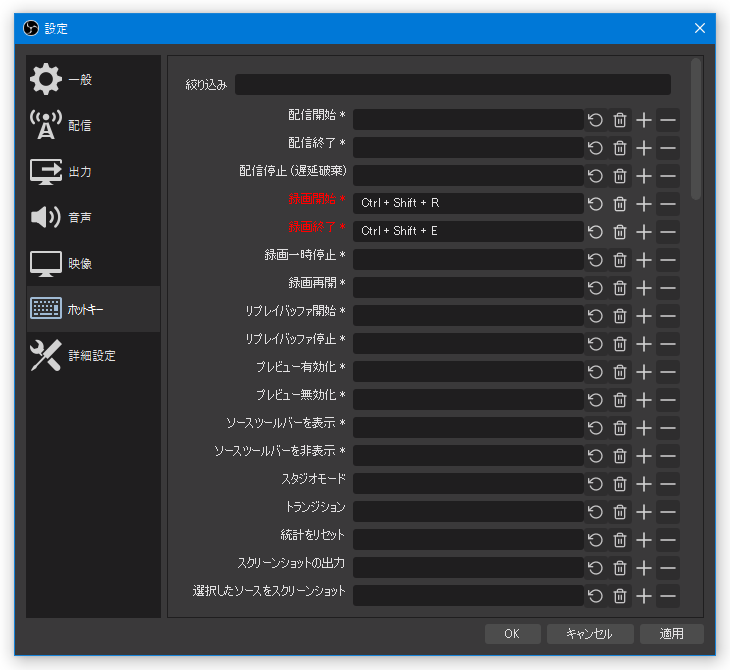Focus the プレビュー有効化 hotkey field

[x=468, y=372]
